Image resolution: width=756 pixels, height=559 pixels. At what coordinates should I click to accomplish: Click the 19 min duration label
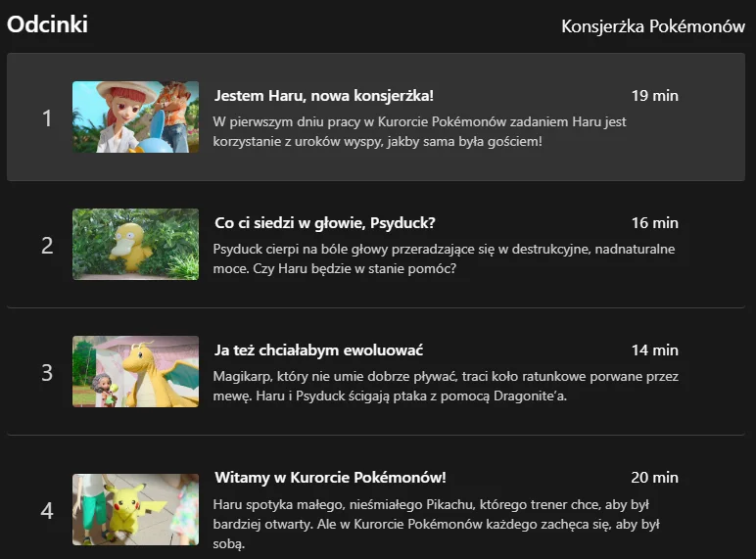coord(655,95)
